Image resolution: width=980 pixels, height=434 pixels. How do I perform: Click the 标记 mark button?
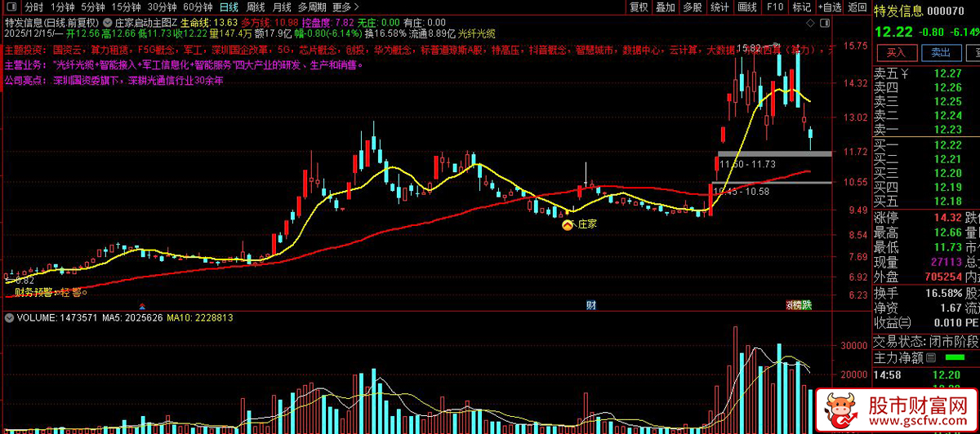pyautogui.click(x=801, y=7)
